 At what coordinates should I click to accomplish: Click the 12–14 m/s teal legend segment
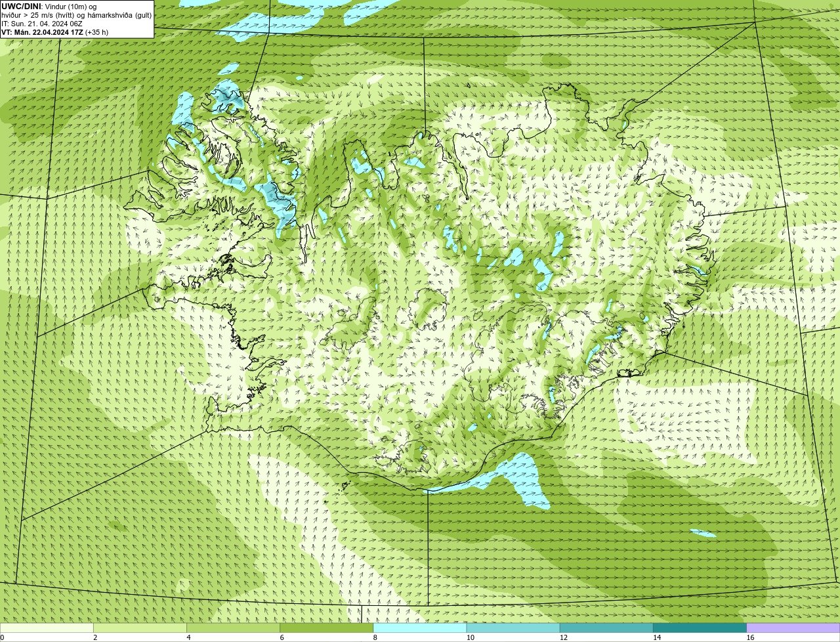606,628
